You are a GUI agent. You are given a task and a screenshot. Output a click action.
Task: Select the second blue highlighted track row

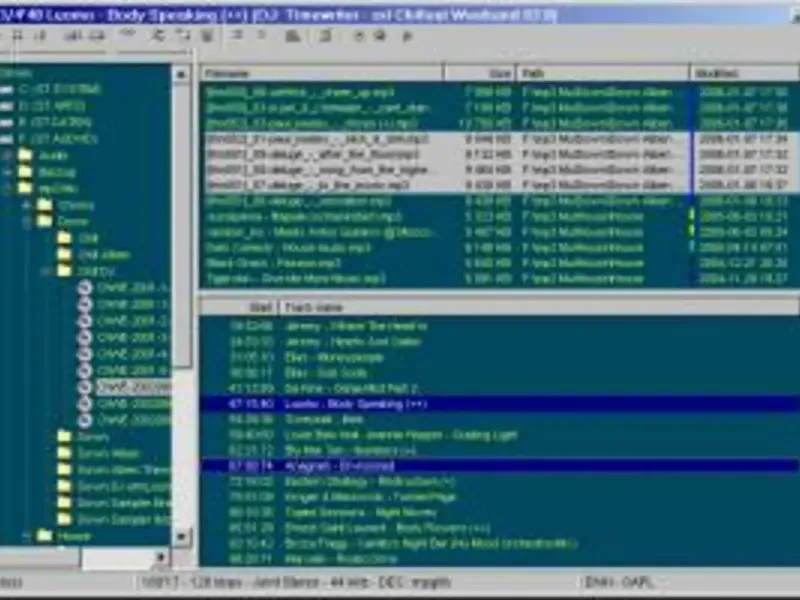point(499,466)
